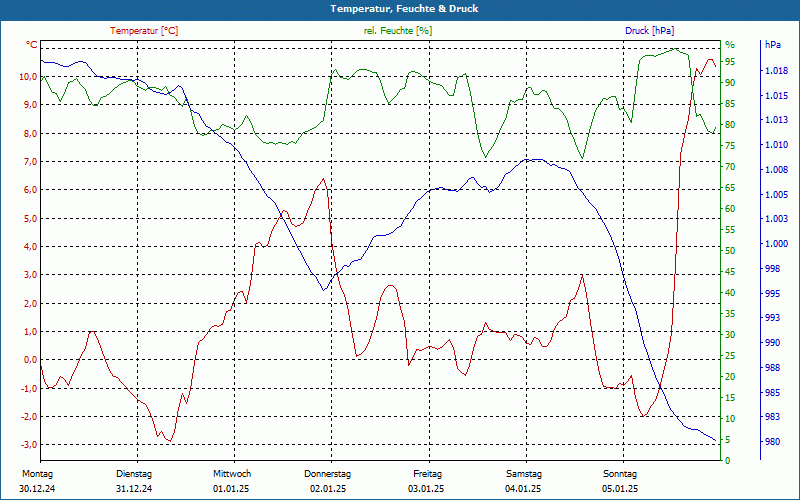The image size is (800, 500).
Task: Click humidity axis value '85'
Action: pos(730,104)
